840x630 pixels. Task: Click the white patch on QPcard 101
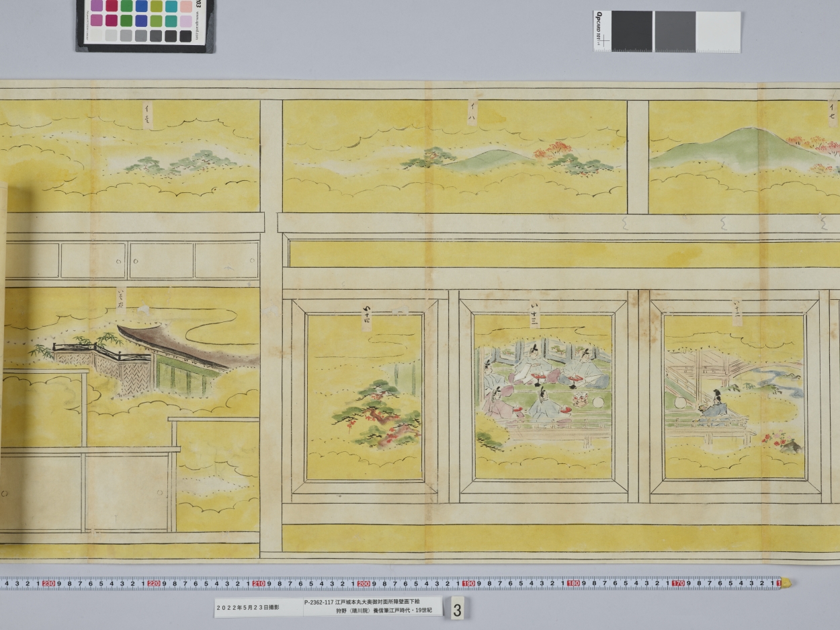click(x=718, y=31)
